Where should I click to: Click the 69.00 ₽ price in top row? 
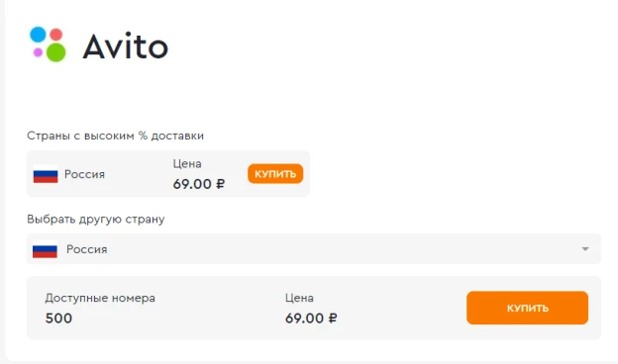[199, 184]
